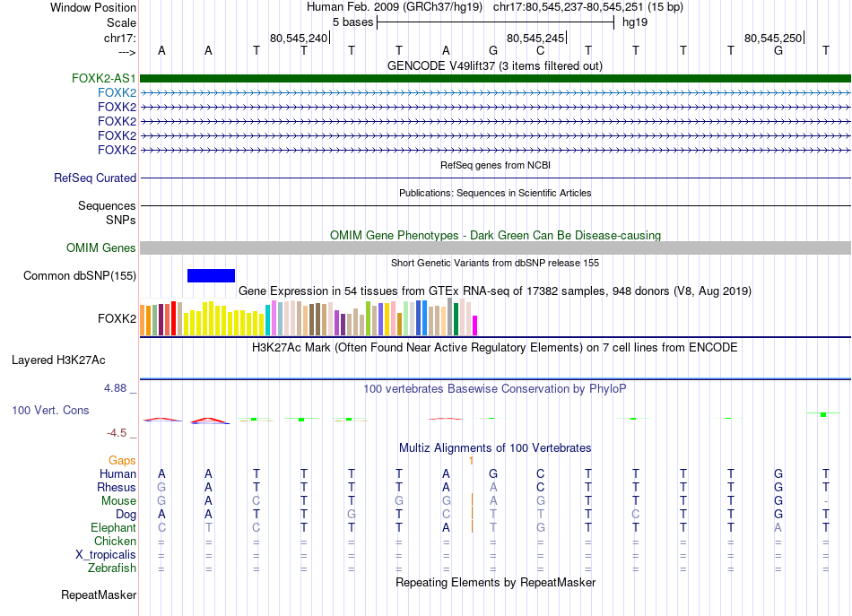Open the RepeatMasker track label
Screen dimensions: 852x616
click(x=99, y=594)
